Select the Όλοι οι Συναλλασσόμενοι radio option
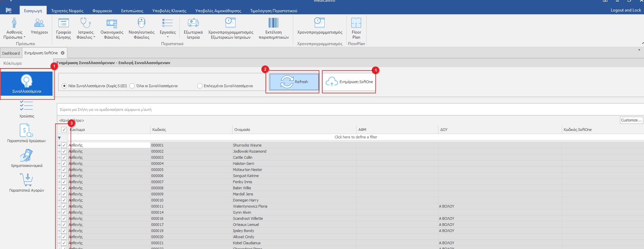Viewport: 644px width, 249px height. tap(132, 86)
